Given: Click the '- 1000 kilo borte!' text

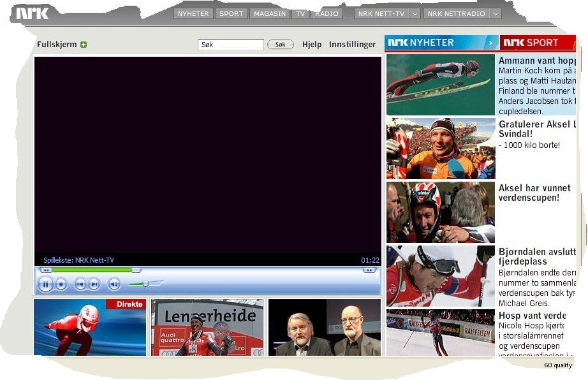Looking at the screenshot, I should coord(529,145).
